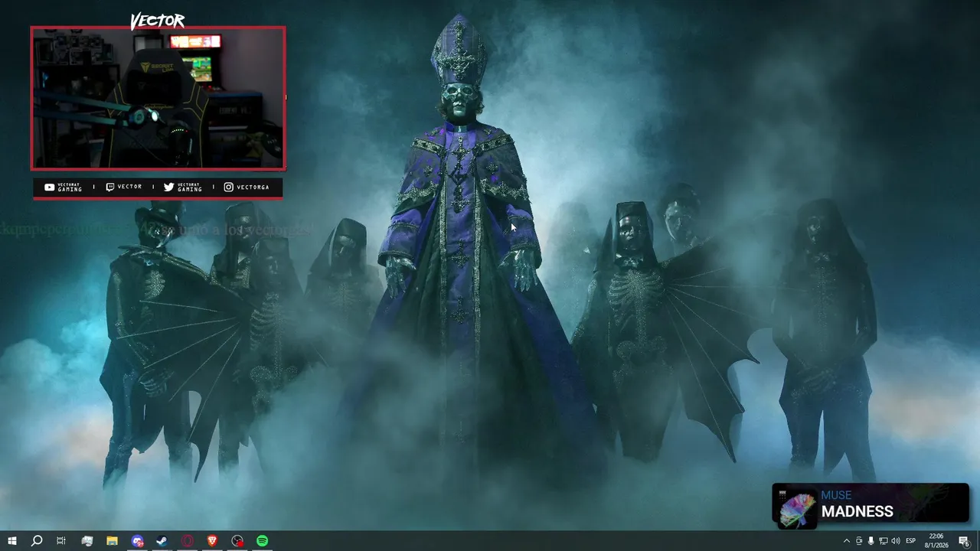Click the Meet Now camera tray icon
The height and width of the screenshot is (551, 980).
858,541
